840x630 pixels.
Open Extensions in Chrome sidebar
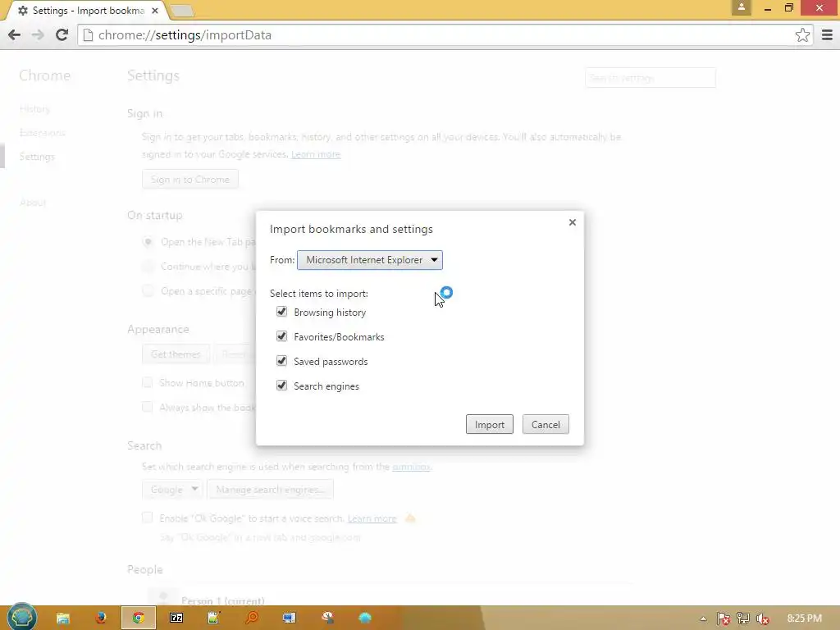43,133
